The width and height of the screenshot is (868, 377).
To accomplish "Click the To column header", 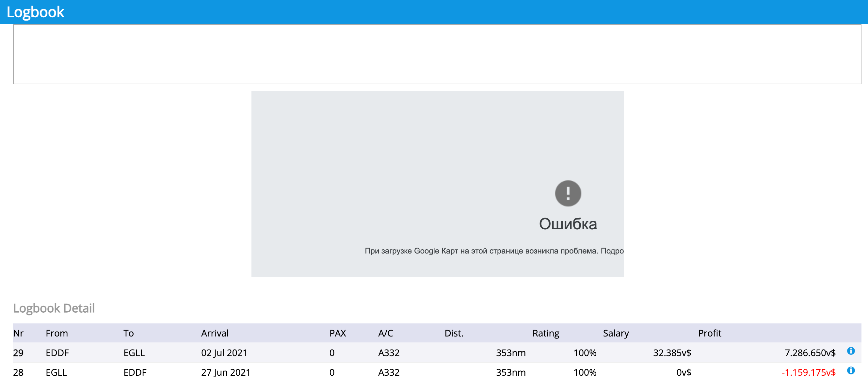I will (128, 333).
